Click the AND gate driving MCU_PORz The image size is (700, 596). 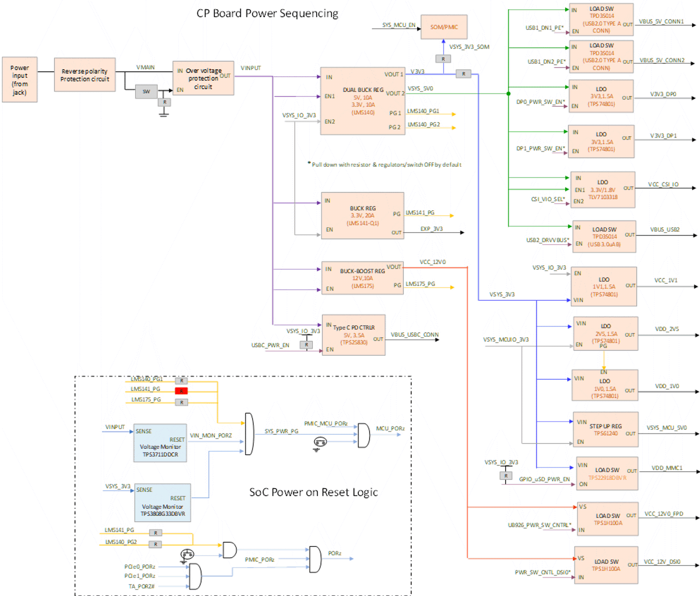pyautogui.click(x=364, y=435)
